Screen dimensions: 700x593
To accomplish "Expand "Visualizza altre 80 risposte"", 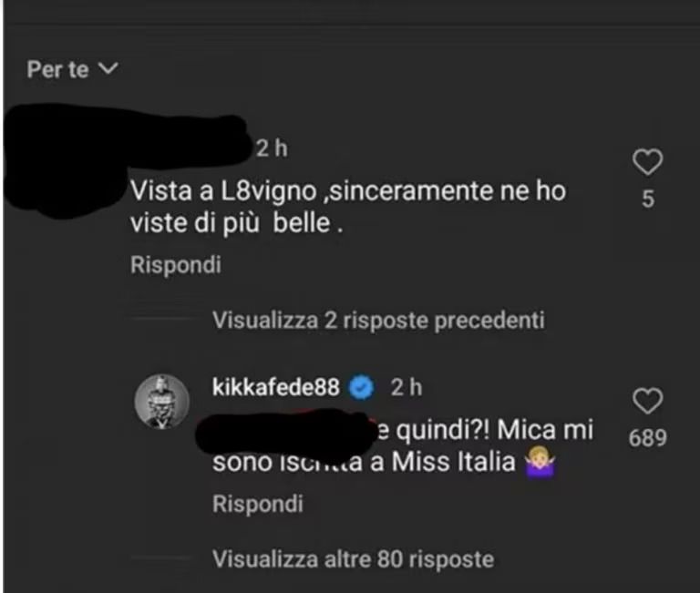I will [x=353, y=559].
